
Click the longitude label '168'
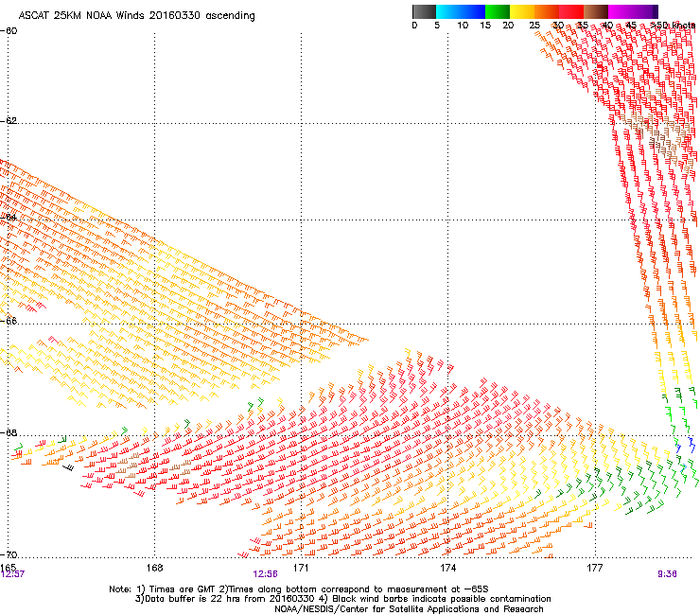(x=154, y=567)
